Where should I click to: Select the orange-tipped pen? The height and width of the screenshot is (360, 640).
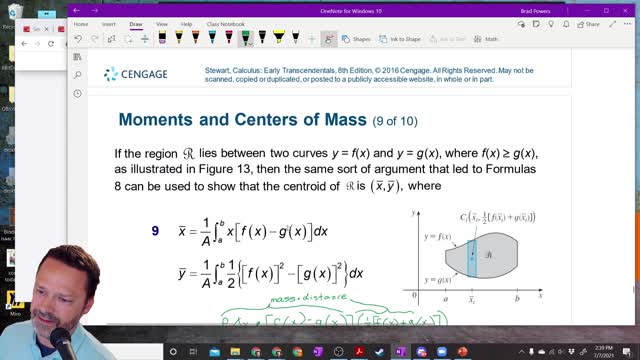[196, 38]
